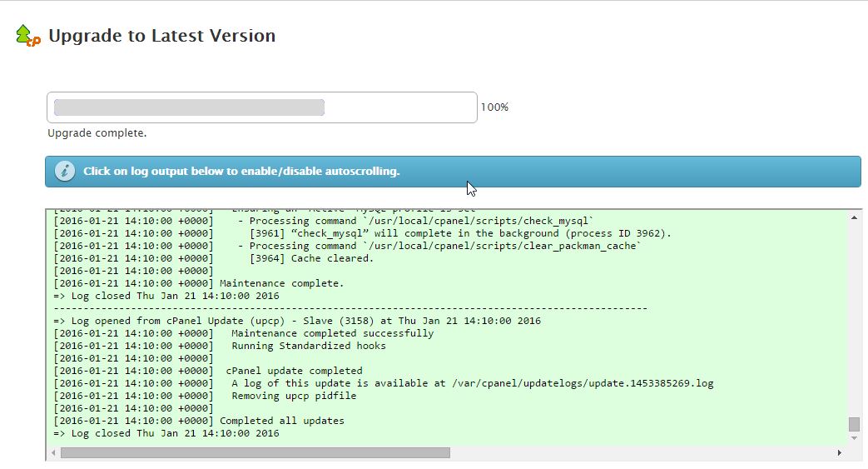The image size is (868, 469).
Task: Click the cPanel upgrade tree icon
Action: coord(27,36)
